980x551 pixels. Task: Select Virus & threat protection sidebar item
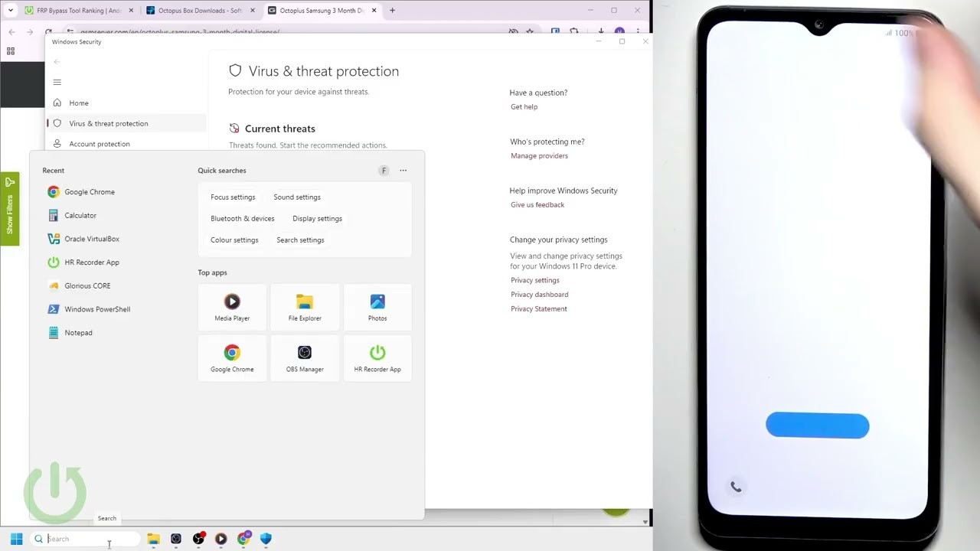[x=126, y=123]
